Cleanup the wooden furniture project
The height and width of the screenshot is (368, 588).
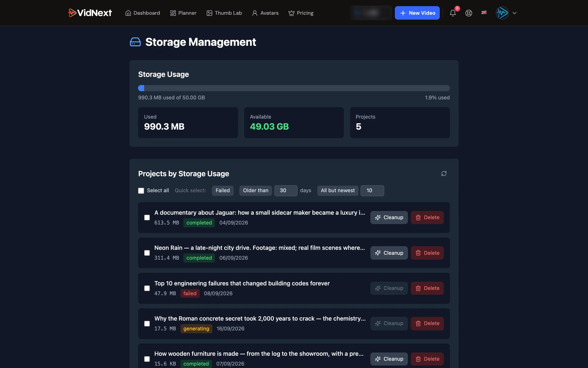[389, 359]
